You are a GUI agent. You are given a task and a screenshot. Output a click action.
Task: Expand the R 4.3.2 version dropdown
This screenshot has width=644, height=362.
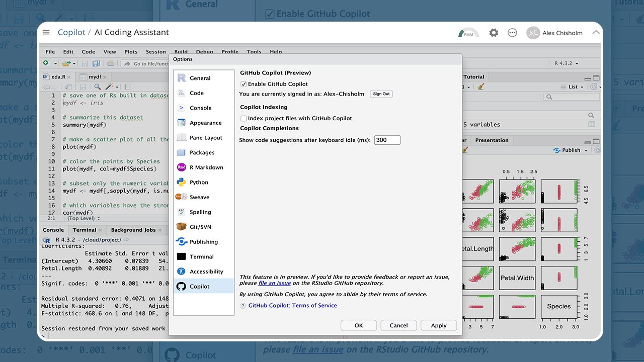click(566, 63)
